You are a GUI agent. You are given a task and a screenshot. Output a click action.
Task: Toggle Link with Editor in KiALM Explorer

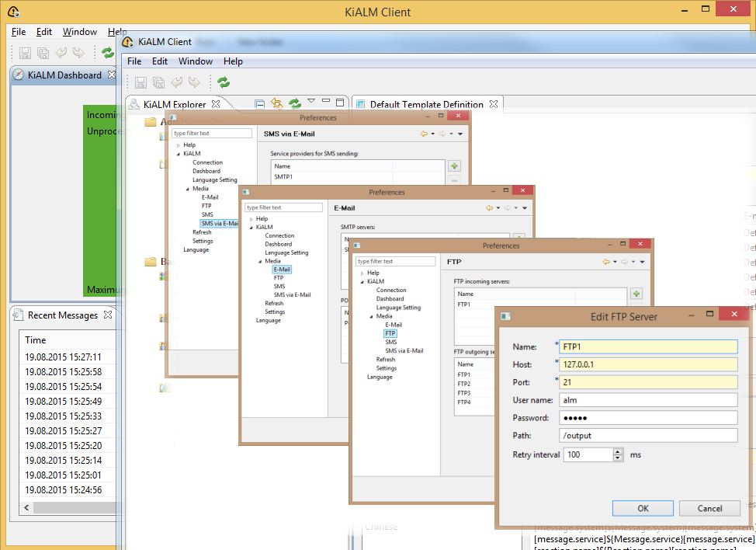coord(277,103)
